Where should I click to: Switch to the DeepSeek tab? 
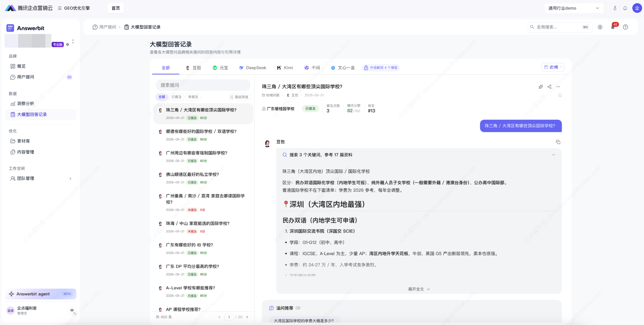pyautogui.click(x=253, y=67)
